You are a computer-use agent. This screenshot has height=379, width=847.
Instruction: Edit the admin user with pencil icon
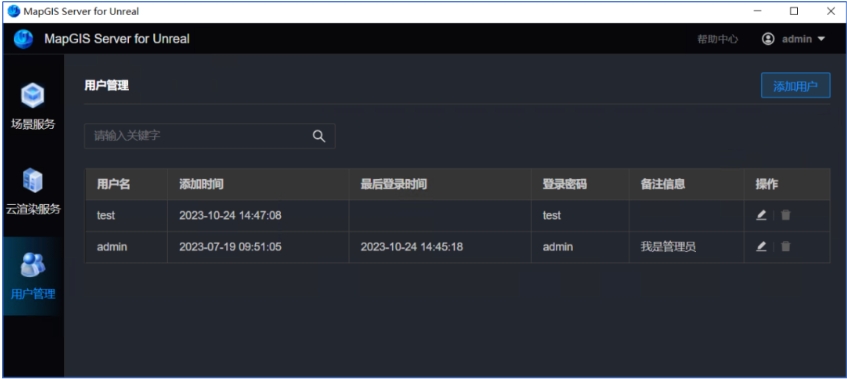761,247
